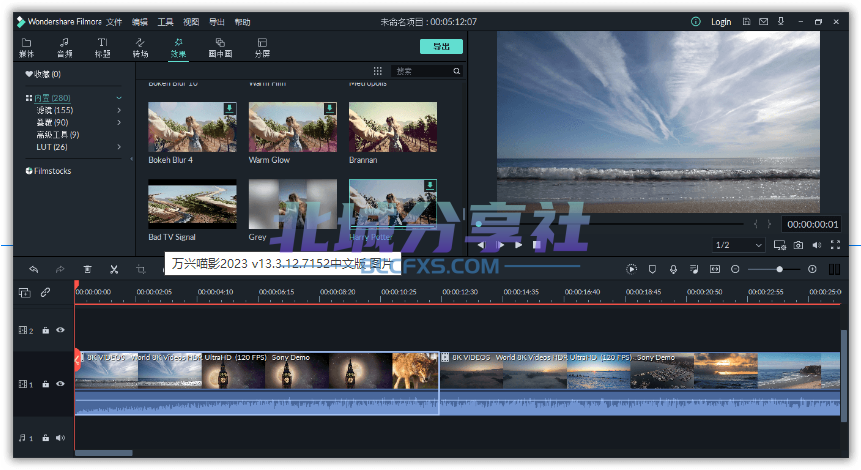861x470 pixels.
Task: Zoom out the timeline with the minus circle
Action: [x=735, y=269]
